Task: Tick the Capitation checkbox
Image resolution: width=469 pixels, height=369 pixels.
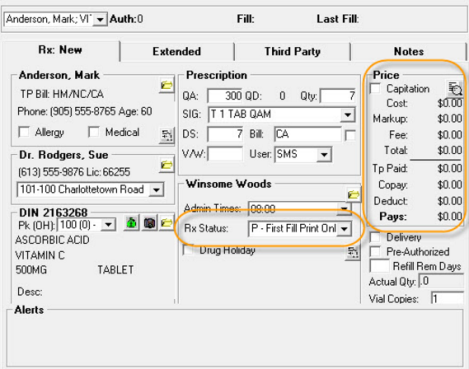Action: click(375, 89)
